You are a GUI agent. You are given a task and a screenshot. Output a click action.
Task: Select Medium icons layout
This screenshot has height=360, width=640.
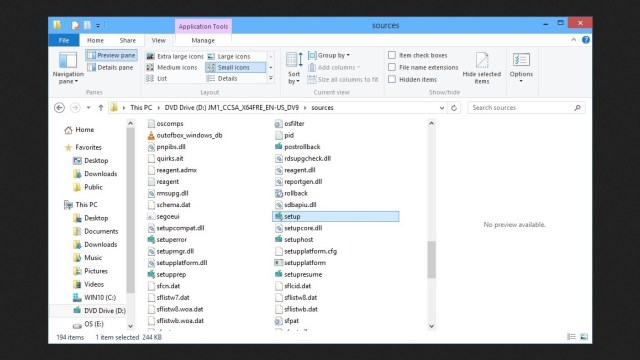click(x=172, y=67)
